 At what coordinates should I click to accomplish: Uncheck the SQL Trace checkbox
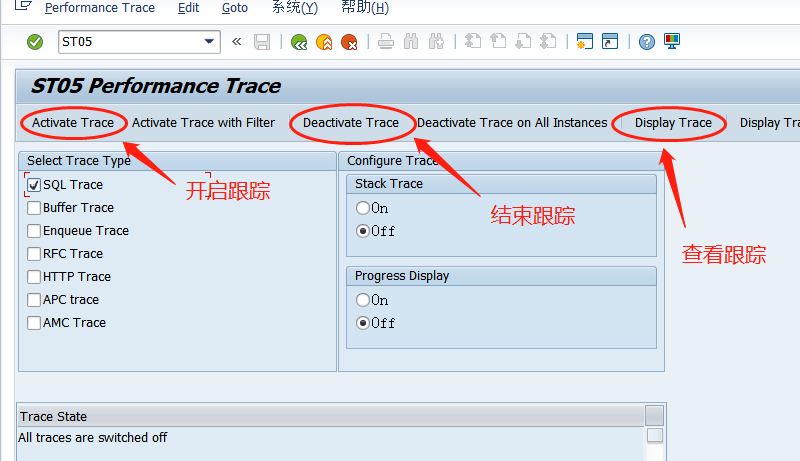point(34,185)
